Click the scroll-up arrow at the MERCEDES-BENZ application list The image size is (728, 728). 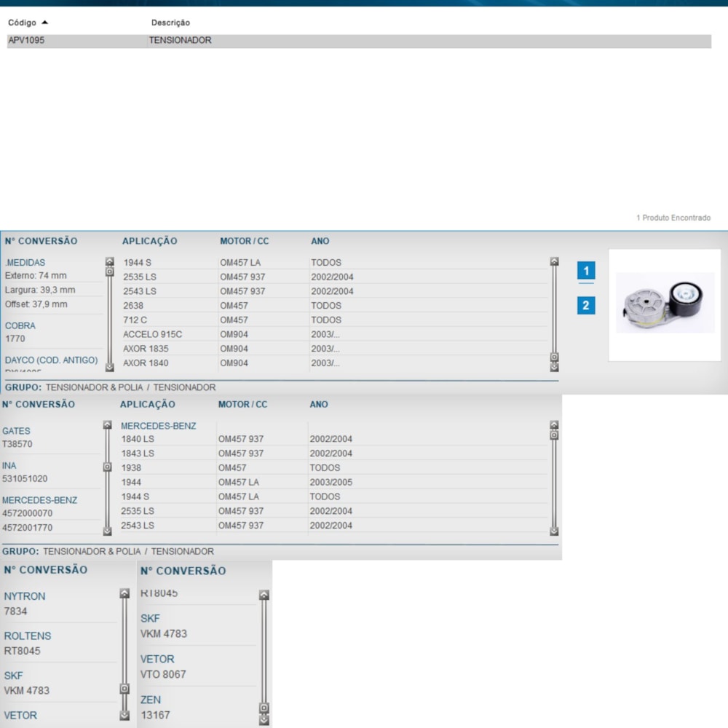coord(554,425)
